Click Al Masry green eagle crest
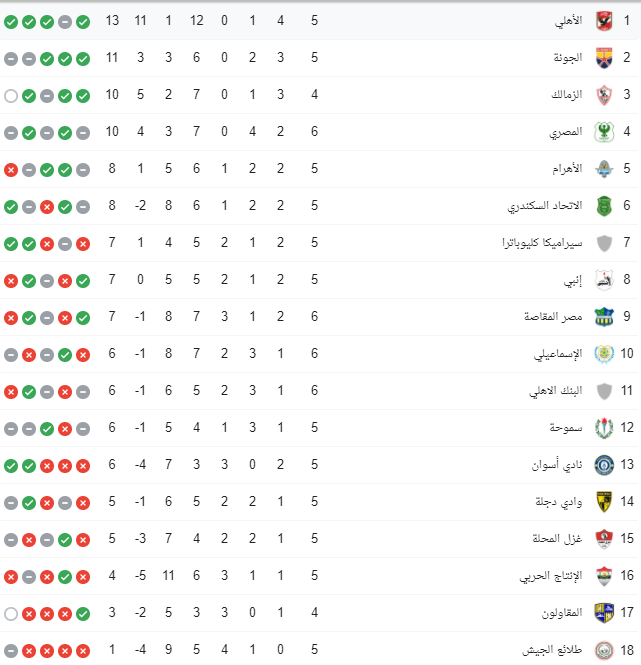Screen dimensions: 641x665 click(x=604, y=132)
